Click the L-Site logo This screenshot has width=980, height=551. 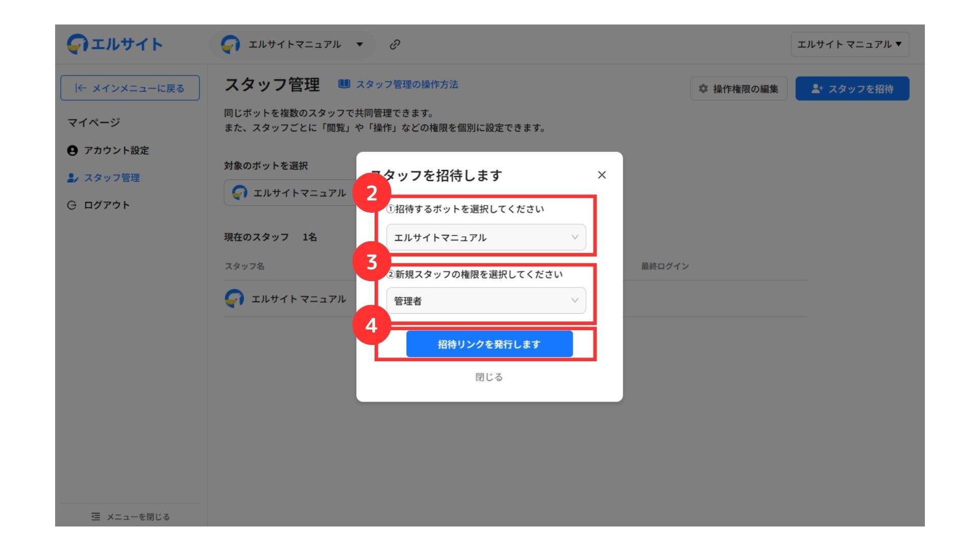point(115,44)
